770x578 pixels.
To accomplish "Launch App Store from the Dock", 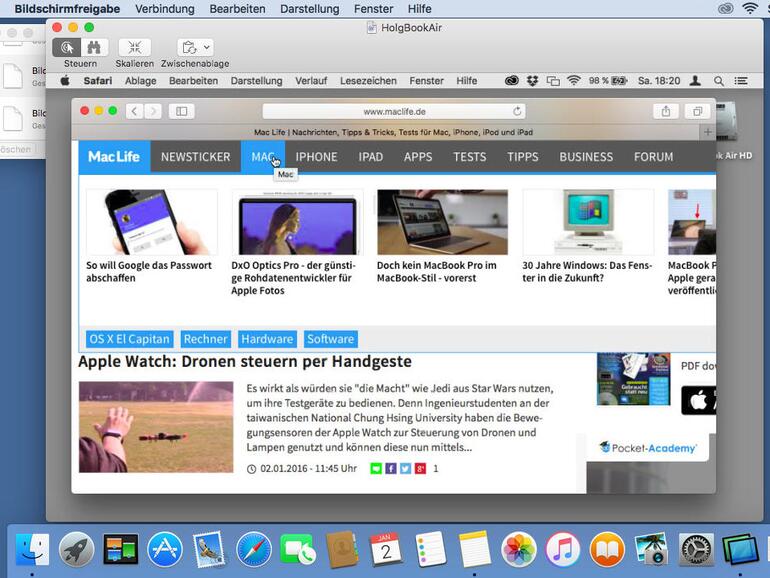I will (165, 549).
